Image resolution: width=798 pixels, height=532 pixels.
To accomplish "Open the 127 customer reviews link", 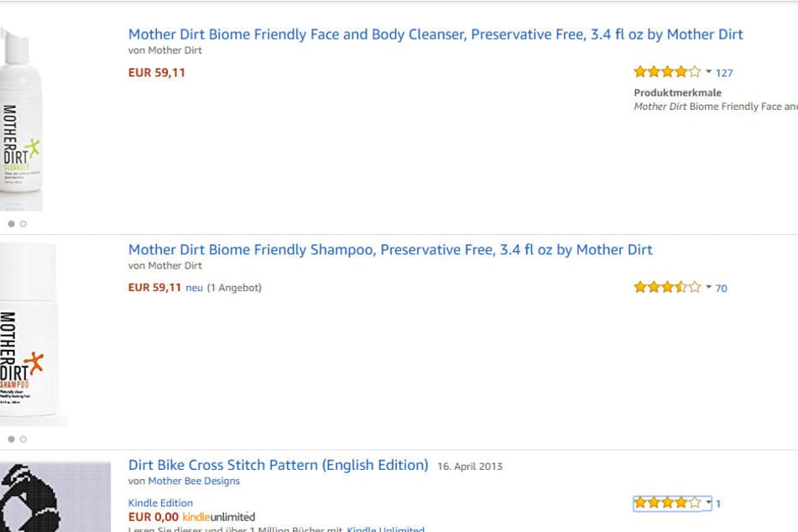I will click(724, 73).
